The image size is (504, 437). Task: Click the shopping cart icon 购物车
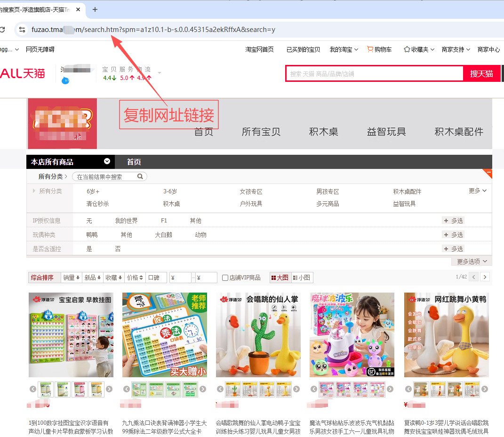pyautogui.click(x=380, y=49)
